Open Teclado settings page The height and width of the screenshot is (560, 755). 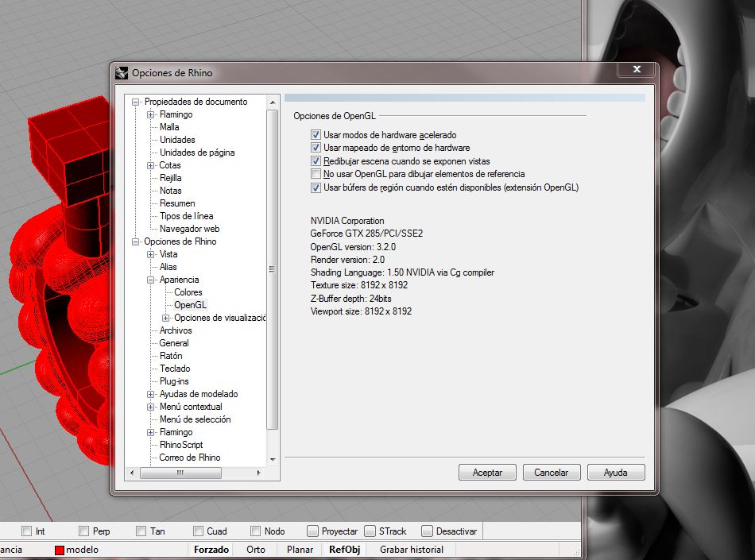point(175,369)
